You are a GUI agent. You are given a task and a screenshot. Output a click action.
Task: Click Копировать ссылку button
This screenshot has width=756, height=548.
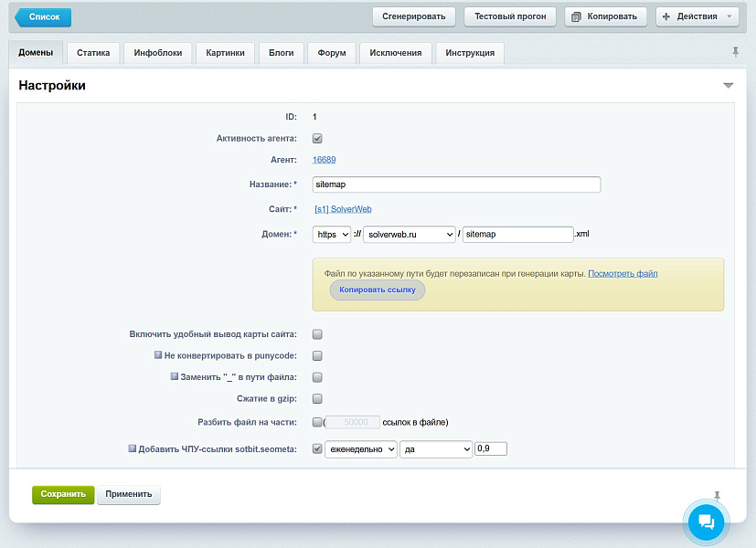377,290
